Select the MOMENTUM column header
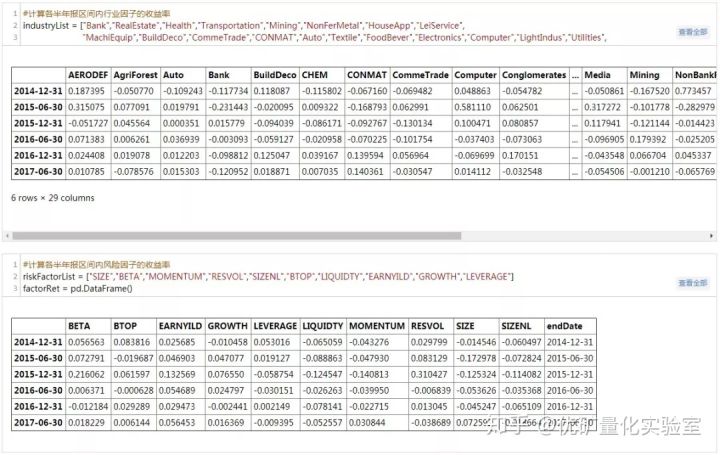720x455 pixels. coord(377,326)
